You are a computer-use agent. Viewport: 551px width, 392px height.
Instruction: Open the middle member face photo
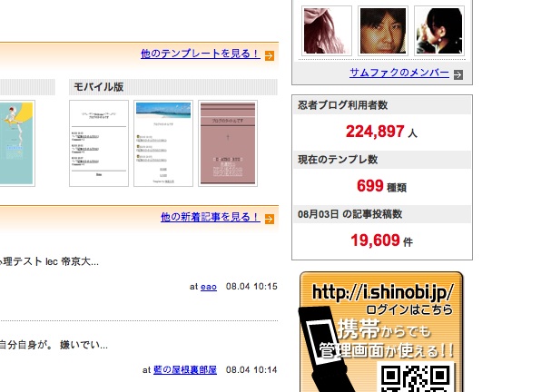point(383,31)
